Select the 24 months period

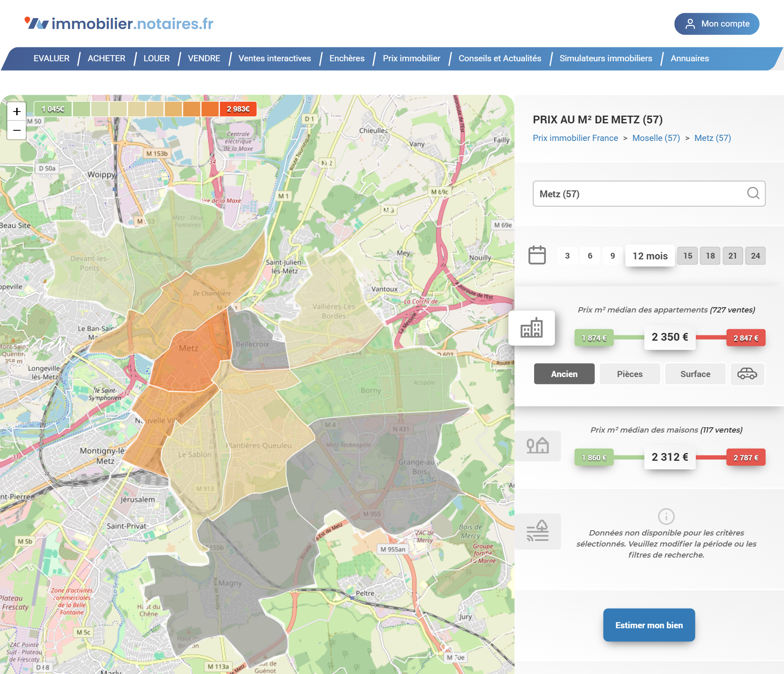click(755, 256)
